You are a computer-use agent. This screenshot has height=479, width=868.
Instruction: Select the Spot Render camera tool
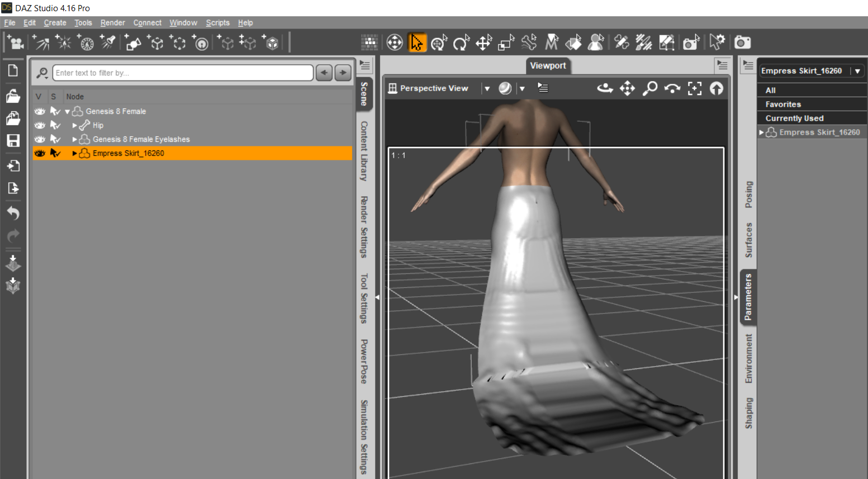[691, 42]
